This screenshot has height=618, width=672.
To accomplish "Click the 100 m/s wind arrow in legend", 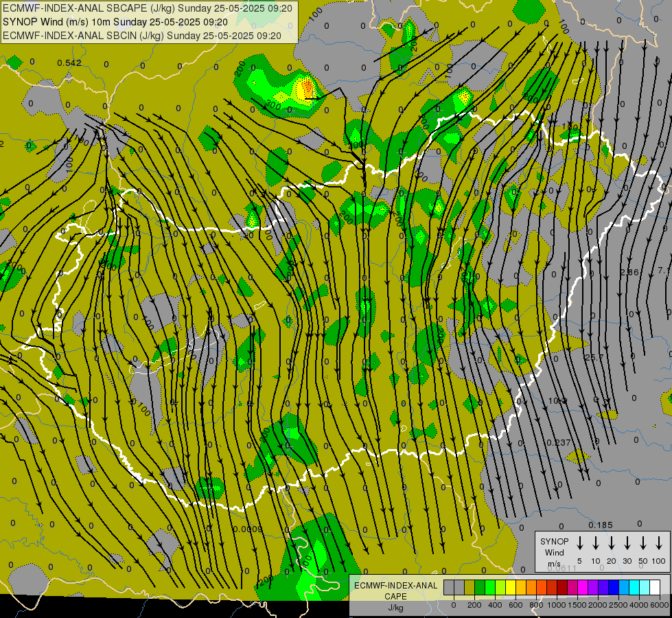I will point(659,543).
